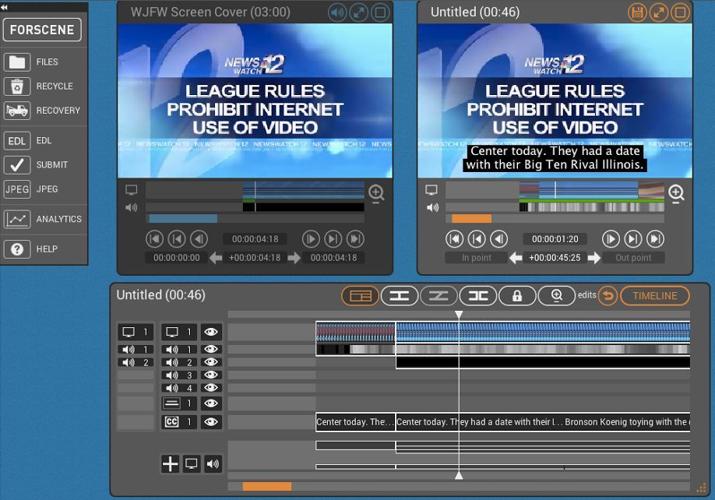Image resolution: width=715 pixels, height=500 pixels.
Task: Click the orange scroll bar in Untitled player
Action: pyautogui.click(x=471, y=219)
